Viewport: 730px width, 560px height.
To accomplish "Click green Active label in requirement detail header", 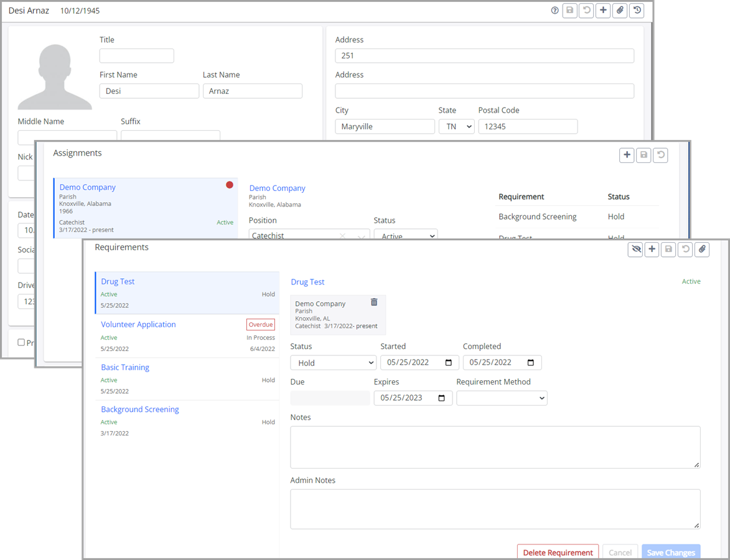I will (691, 281).
